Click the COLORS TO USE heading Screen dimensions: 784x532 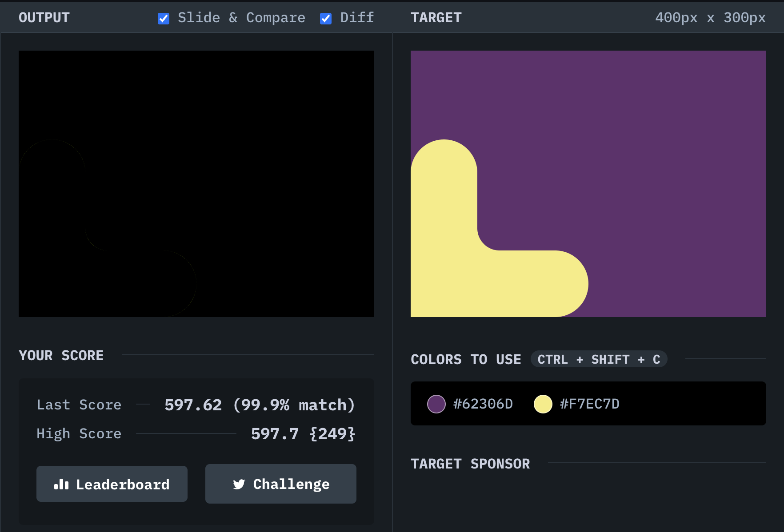(x=466, y=359)
